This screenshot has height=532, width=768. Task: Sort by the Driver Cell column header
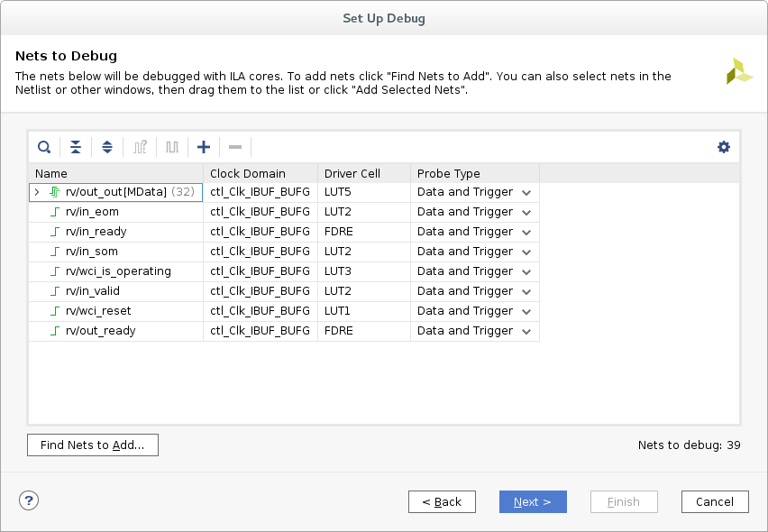pyautogui.click(x=364, y=173)
